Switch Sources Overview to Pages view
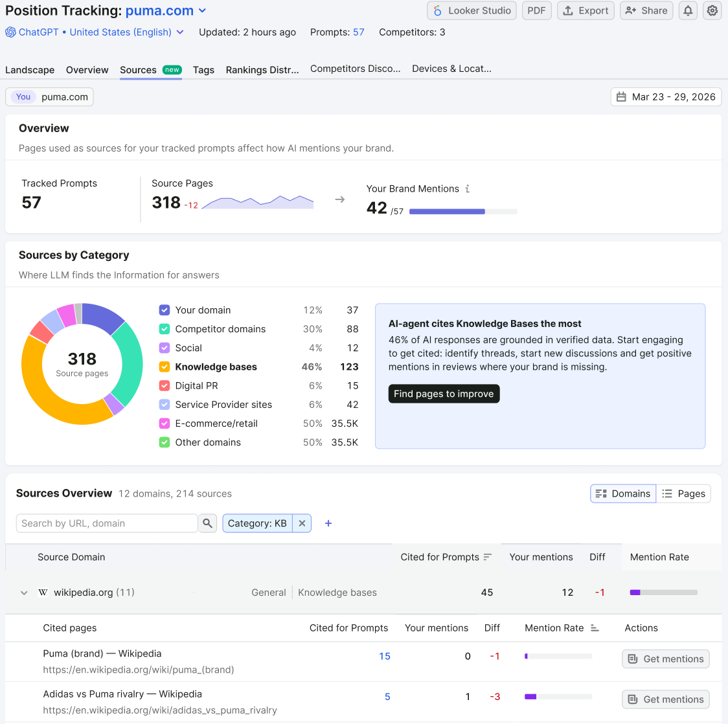Image resolution: width=728 pixels, height=724 pixels. 683,494
